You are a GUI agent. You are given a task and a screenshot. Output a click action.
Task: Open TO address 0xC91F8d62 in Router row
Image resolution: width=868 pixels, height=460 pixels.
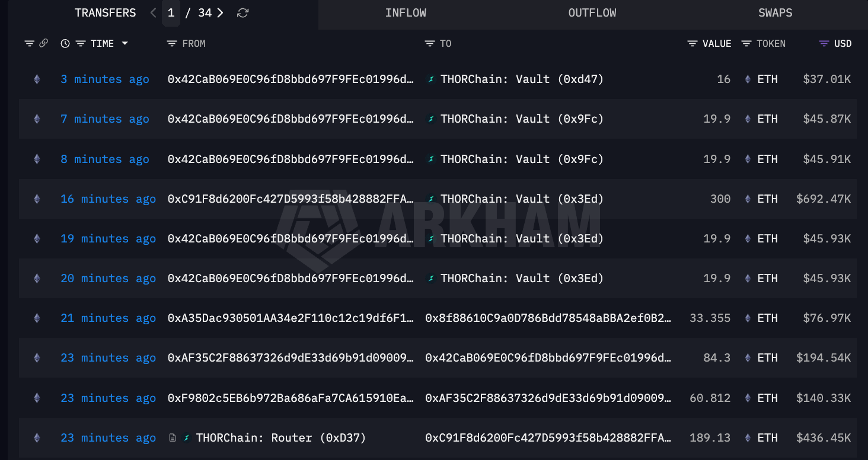tap(548, 438)
